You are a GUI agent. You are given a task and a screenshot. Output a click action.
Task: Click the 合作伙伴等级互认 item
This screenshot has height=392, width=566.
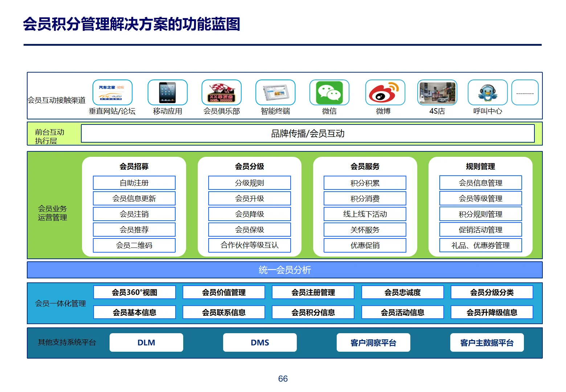pyautogui.click(x=249, y=245)
